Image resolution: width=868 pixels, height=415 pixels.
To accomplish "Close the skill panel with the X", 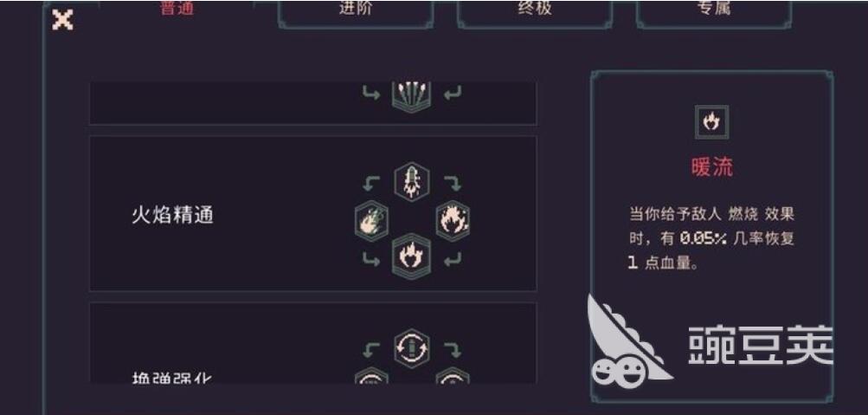I will click(x=62, y=20).
